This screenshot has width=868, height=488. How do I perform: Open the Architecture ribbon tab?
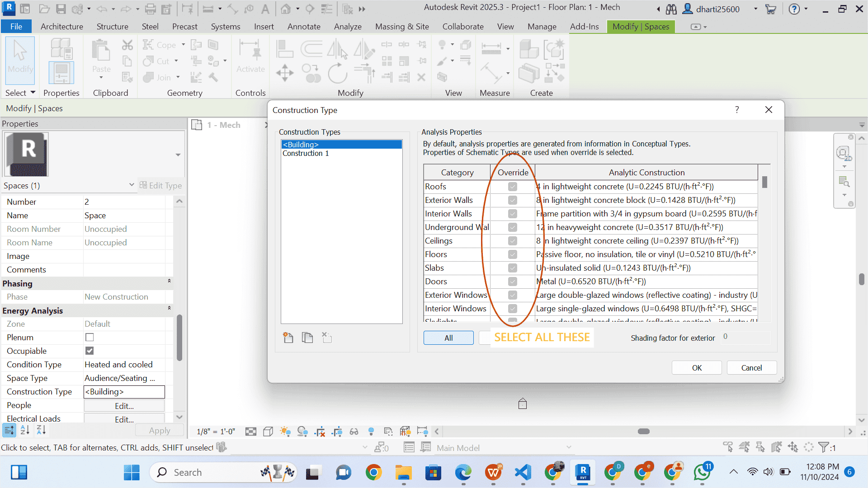pos(62,27)
